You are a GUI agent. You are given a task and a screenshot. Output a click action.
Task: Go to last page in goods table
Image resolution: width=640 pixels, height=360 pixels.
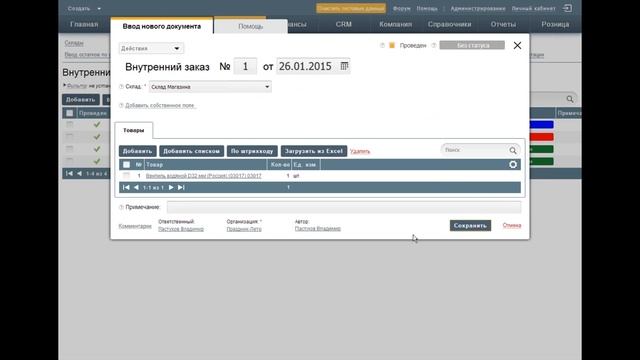[181, 187]
